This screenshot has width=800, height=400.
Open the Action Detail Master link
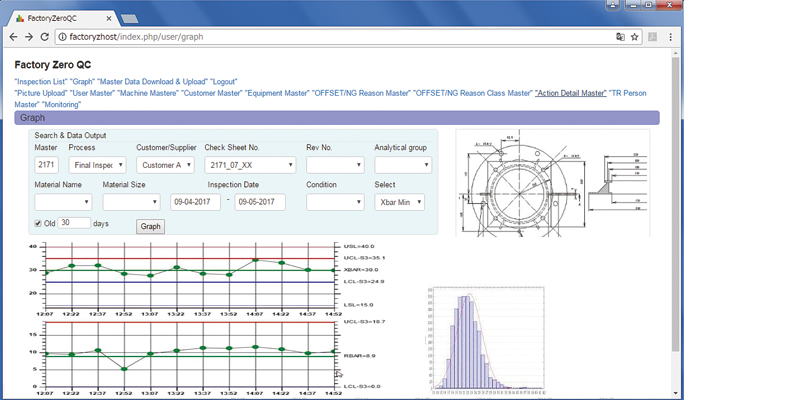(570, 93)
